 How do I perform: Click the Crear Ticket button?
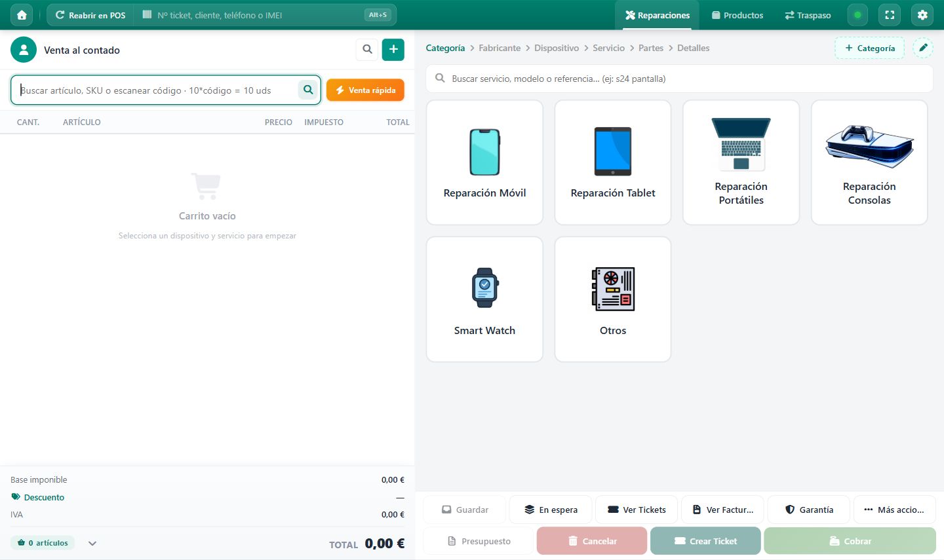[705, 541]
